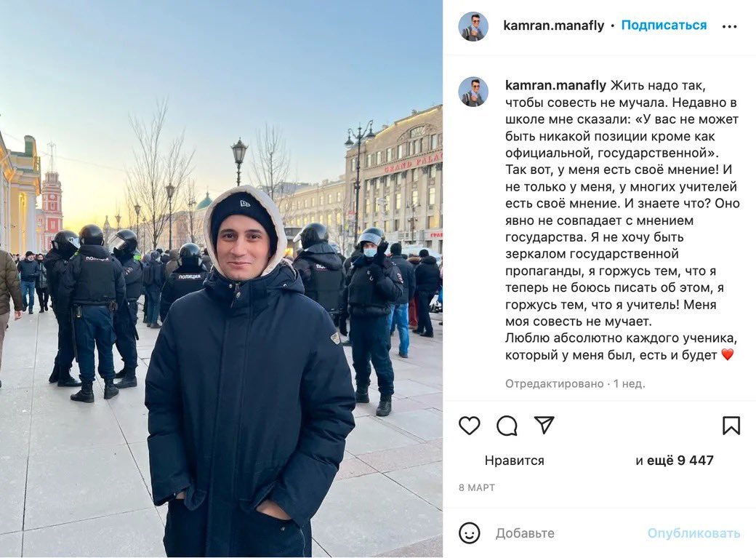
Task: Open the three-dots more options menu
Action: click(730, 26)
